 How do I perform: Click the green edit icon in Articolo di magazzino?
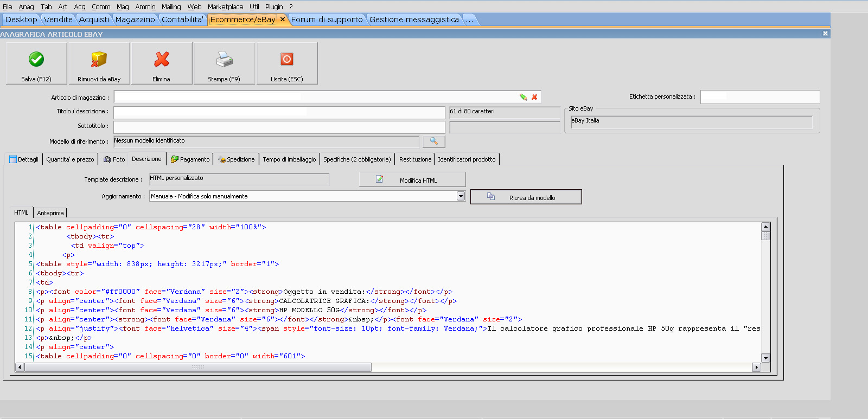pos(523,97)
